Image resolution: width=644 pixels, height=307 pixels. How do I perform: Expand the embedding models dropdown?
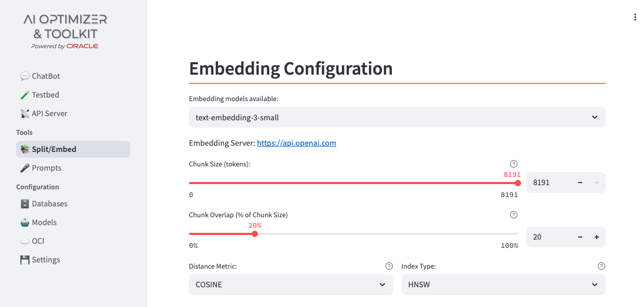[397, 117]
